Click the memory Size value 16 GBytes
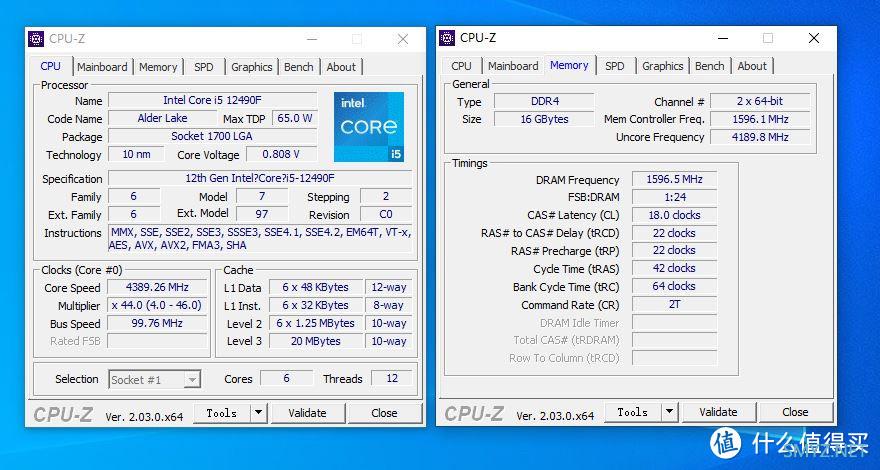Image resolution: width=880 pixels, height=470 pixels. point(544,119)
